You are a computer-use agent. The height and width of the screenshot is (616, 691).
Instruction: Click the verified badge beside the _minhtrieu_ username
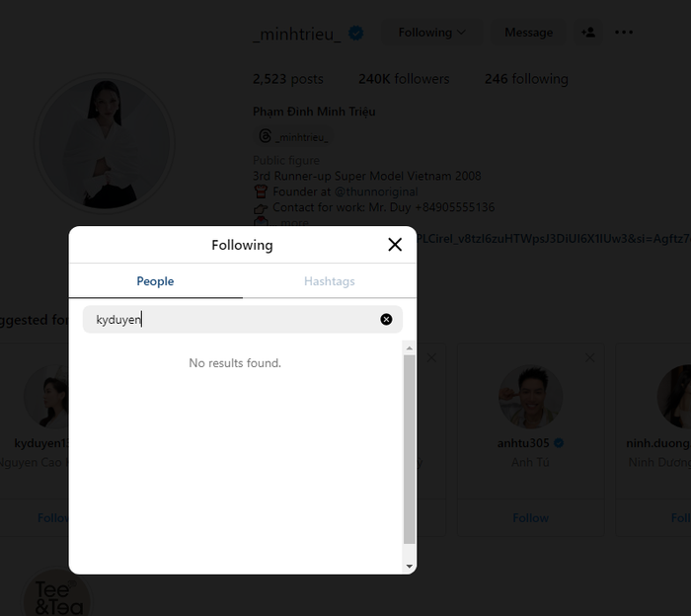click(356, 34)
